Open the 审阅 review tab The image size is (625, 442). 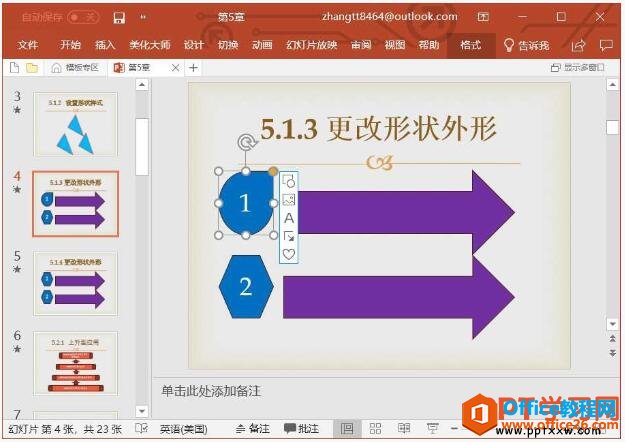(x=361, y=45)
